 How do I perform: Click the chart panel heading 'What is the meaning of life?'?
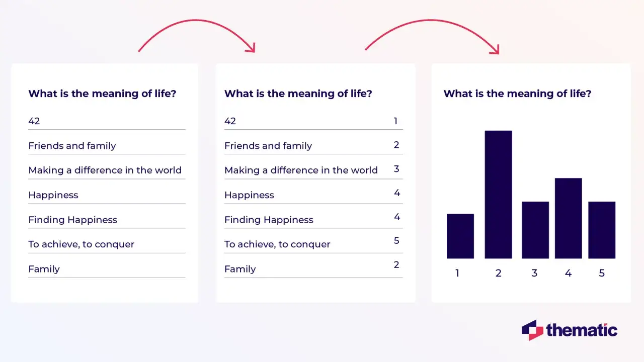point(517,94)
